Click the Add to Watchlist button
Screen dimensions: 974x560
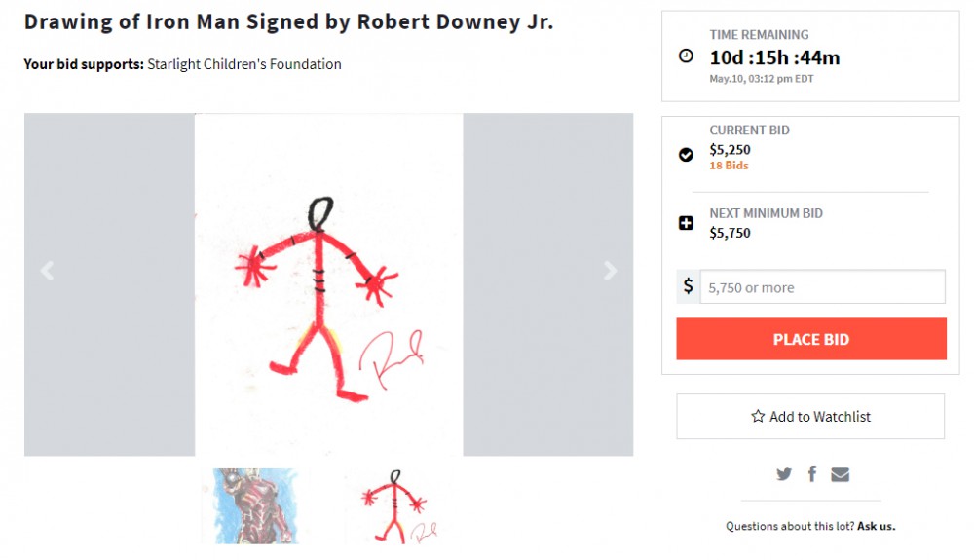(x=810, y=417)
